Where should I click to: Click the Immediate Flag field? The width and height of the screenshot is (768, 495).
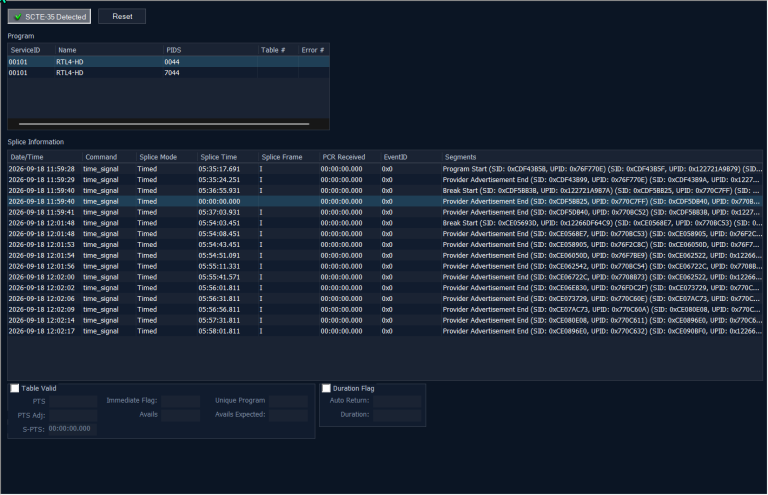[x=180, y=401]
